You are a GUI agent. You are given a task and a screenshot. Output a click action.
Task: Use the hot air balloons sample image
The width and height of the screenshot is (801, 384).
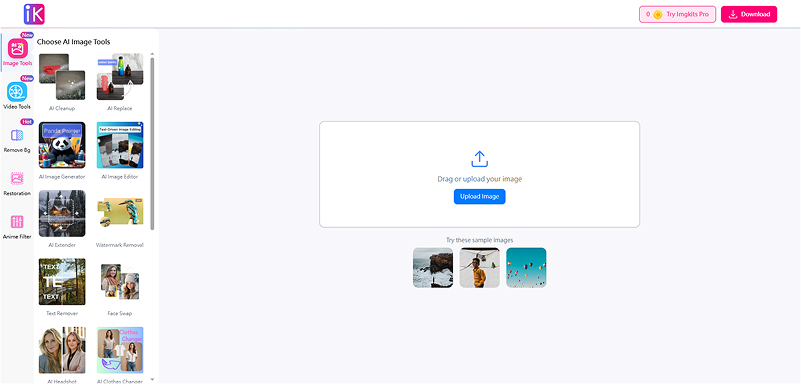[x=526, y=268]
